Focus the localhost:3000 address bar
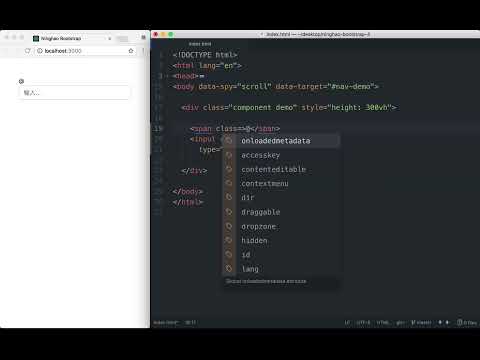This screenshot has width=480, height=360. click(x=85, y=51)
